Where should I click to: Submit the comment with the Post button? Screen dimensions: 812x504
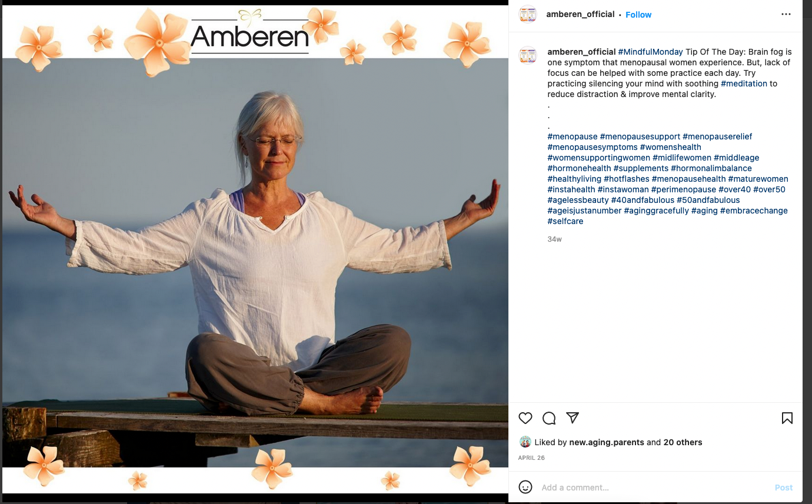click(784, 488)
